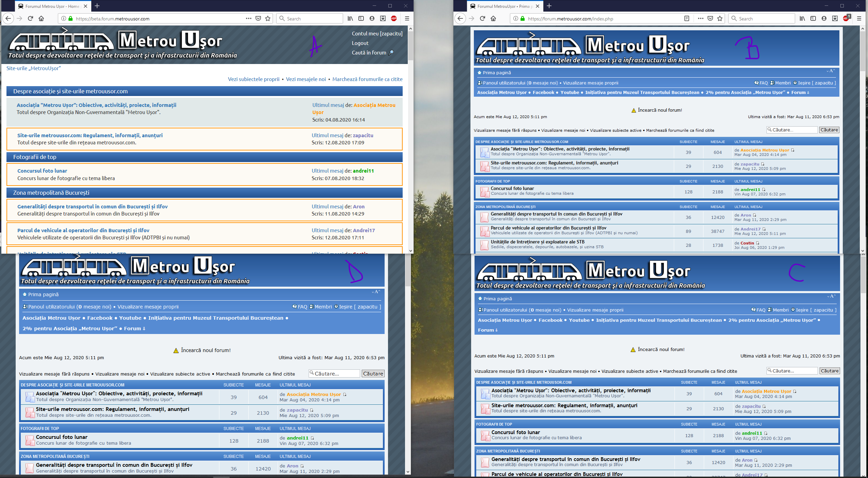Open a new tab next to Forumul Metrou Ușor - Home
Image resolution: width=868 pixels, height=478 pixels.
click(x=97, y=6)
